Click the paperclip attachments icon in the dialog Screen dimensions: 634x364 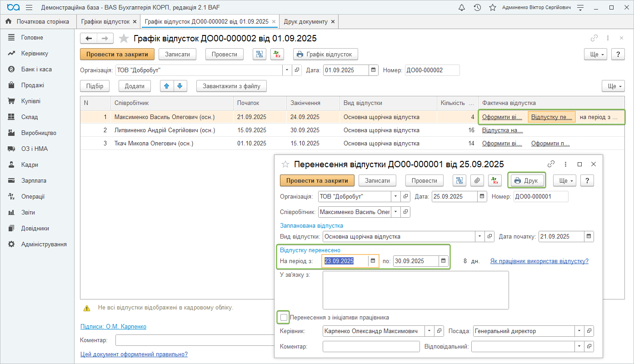click(477, 180)
